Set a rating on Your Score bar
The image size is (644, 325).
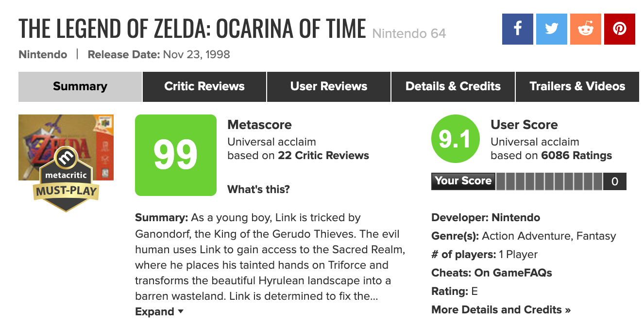[x=549, y=181]
